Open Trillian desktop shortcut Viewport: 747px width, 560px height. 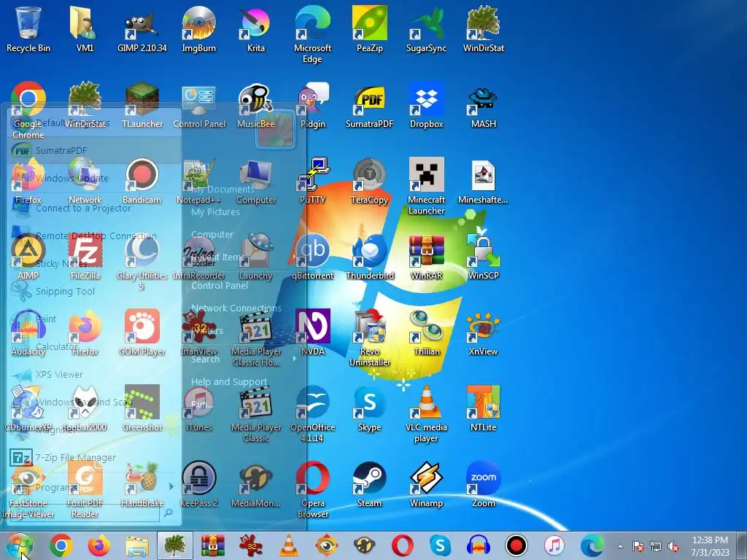[426, 332]
